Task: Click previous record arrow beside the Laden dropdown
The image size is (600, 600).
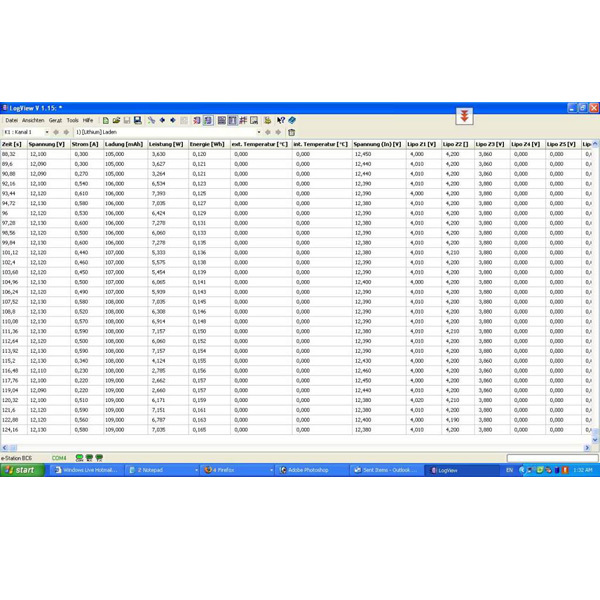Action: [x=268, y=132]
